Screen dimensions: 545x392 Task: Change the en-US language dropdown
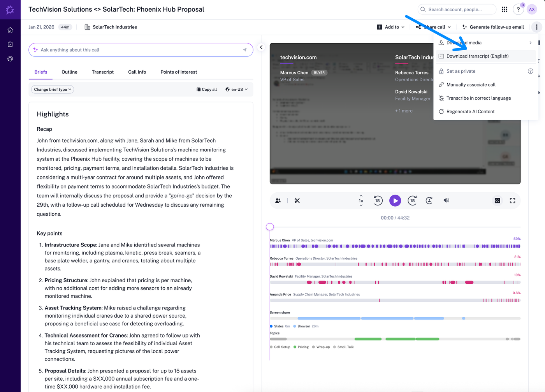point(236,90)
